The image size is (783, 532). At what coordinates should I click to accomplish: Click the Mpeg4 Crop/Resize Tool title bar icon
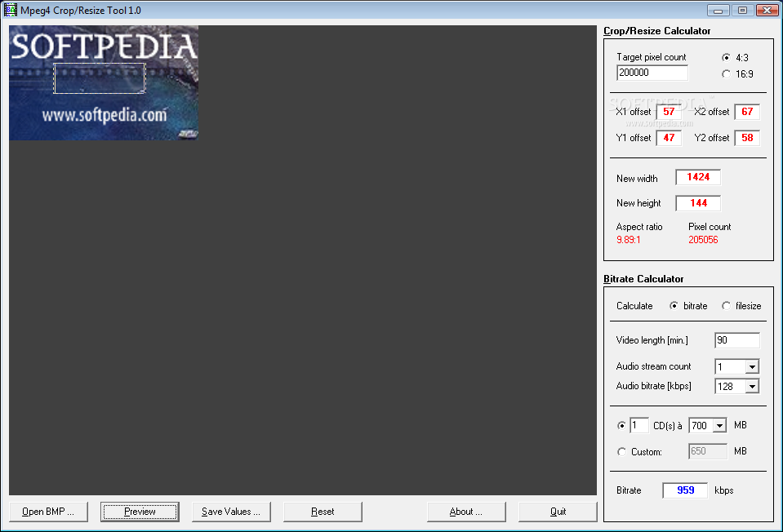[10, 10]
